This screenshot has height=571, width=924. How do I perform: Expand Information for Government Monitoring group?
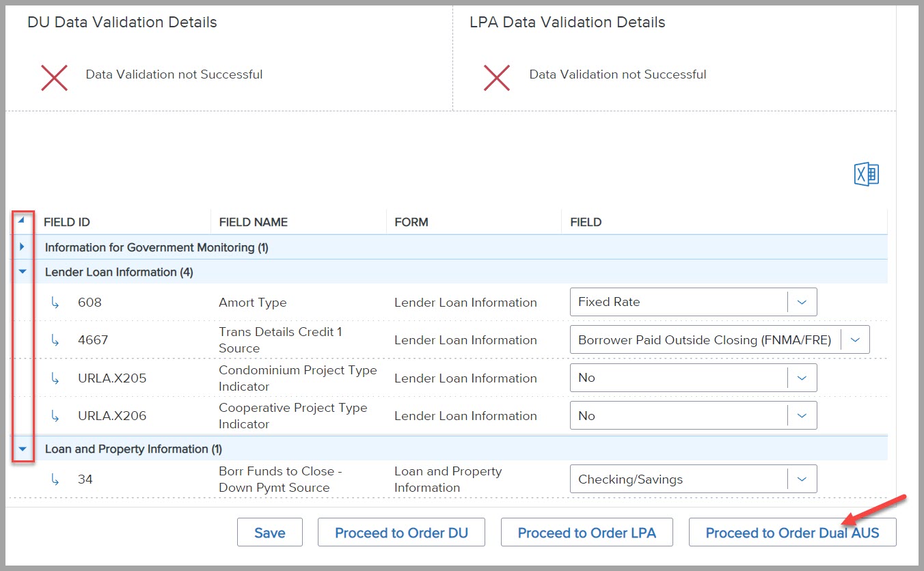[23, 247]
